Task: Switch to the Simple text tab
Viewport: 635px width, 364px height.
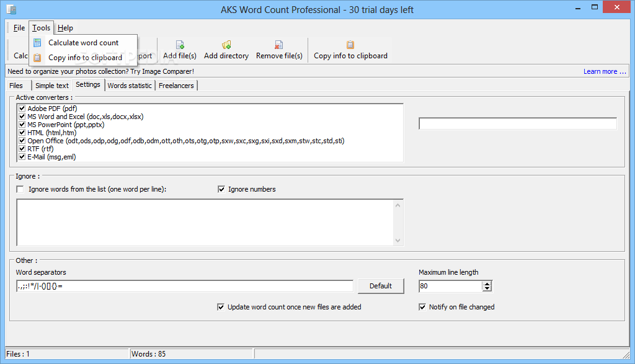Action: tap(52, 86)
